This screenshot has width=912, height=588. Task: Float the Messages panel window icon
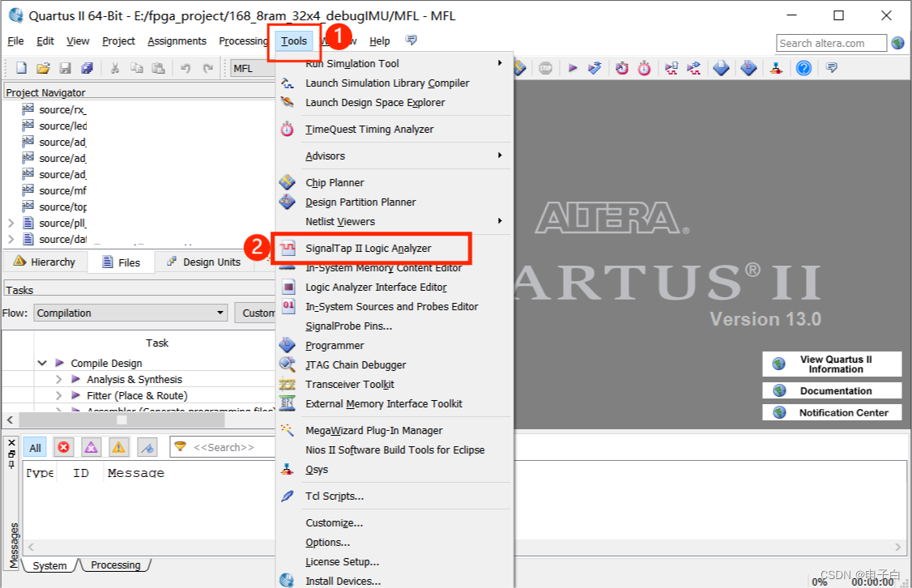[x=11, y=454]
